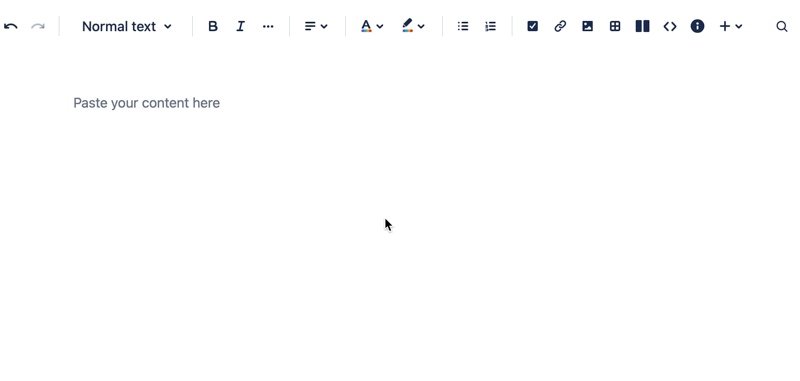800x381 pixels.
Task: Insert a table
Action: pyautogui.click(x=615, y=26)
